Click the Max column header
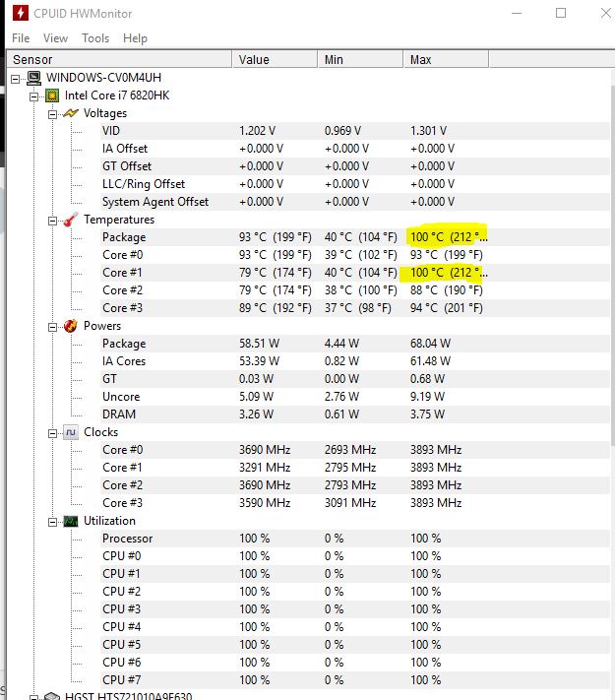The width and height of the screenshot is (615, 700). (447, 59)
